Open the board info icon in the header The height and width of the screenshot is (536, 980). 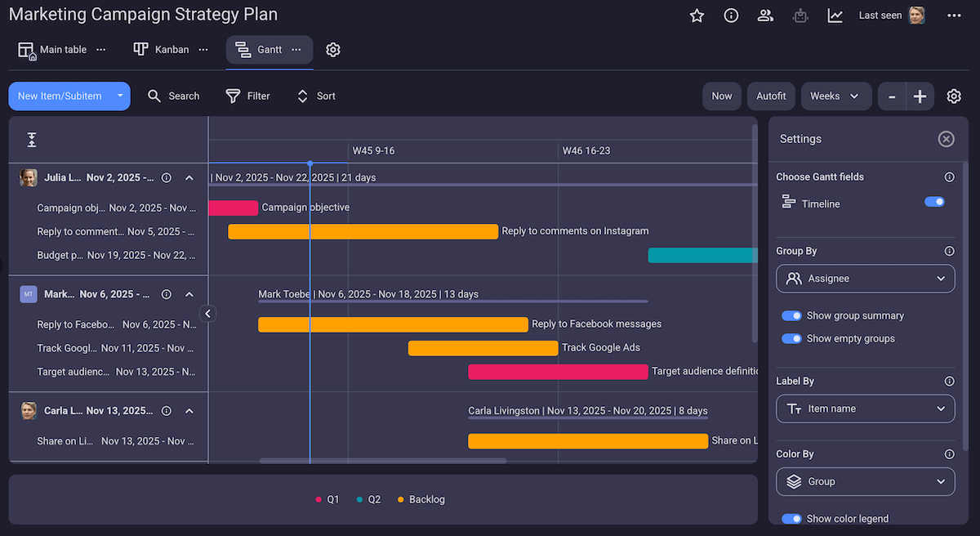[x=731, y=15]
